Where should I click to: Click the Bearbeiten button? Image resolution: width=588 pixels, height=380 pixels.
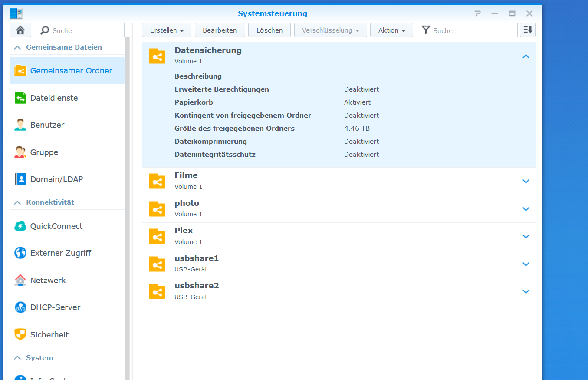[x=220, y=30]
